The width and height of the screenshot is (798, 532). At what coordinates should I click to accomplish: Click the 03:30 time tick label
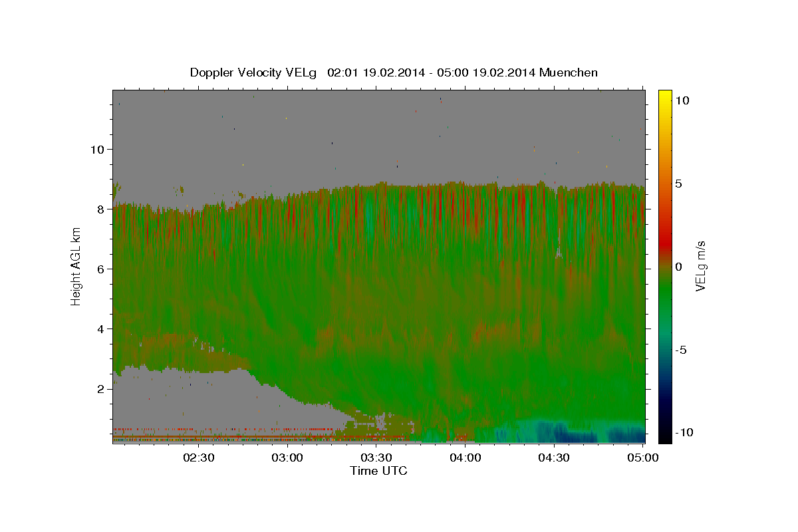(376, 458)
